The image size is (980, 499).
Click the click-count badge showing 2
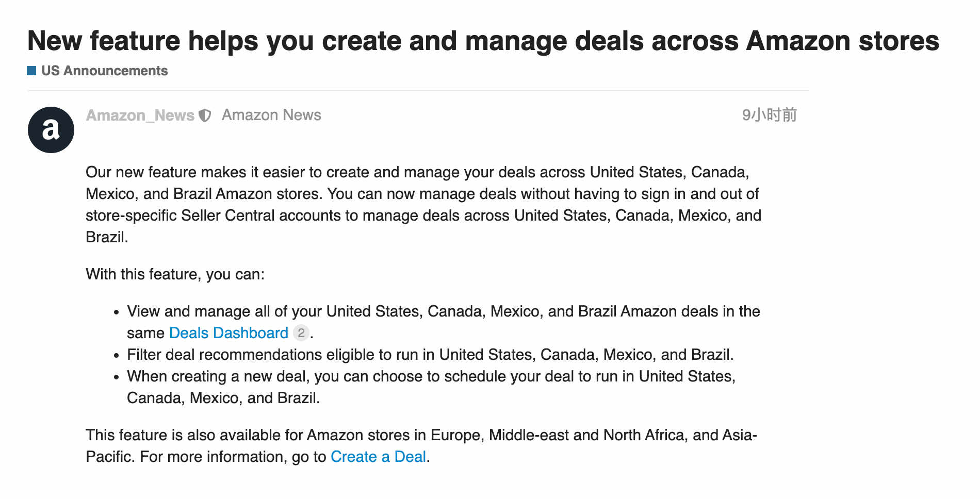click(x=301, y=333)
